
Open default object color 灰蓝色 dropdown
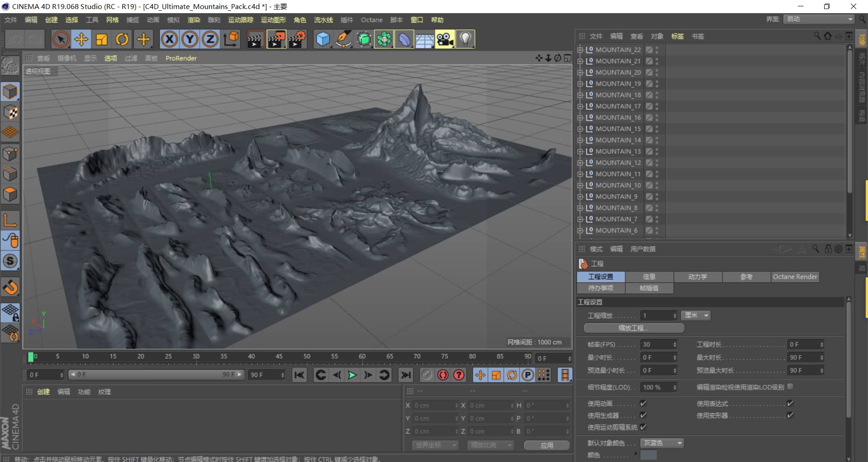(662, 443)
